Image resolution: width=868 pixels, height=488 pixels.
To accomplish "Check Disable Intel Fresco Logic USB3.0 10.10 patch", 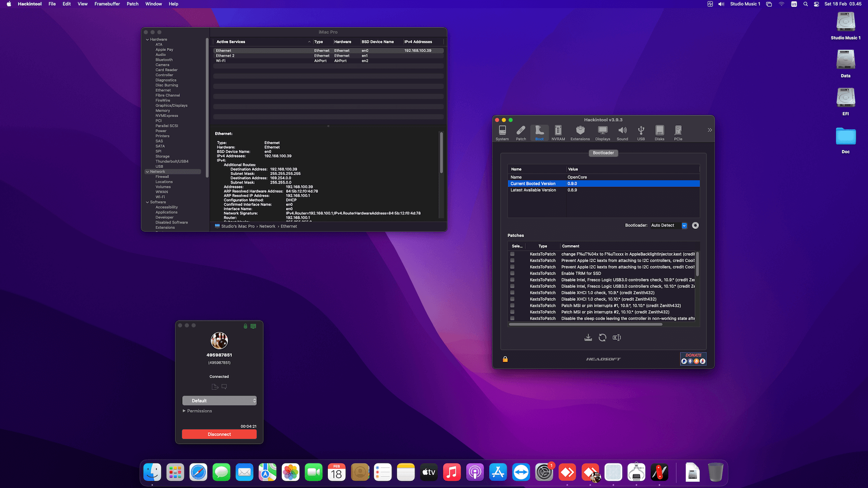I will (x=512, y=286).
